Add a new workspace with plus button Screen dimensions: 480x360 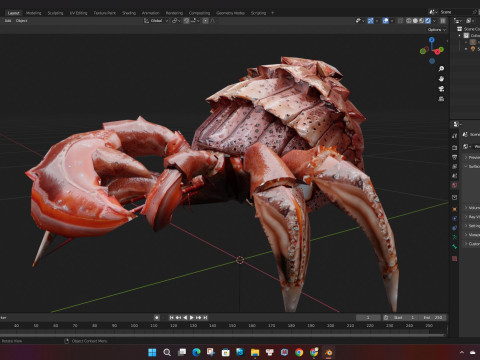(x=272, y=13)
